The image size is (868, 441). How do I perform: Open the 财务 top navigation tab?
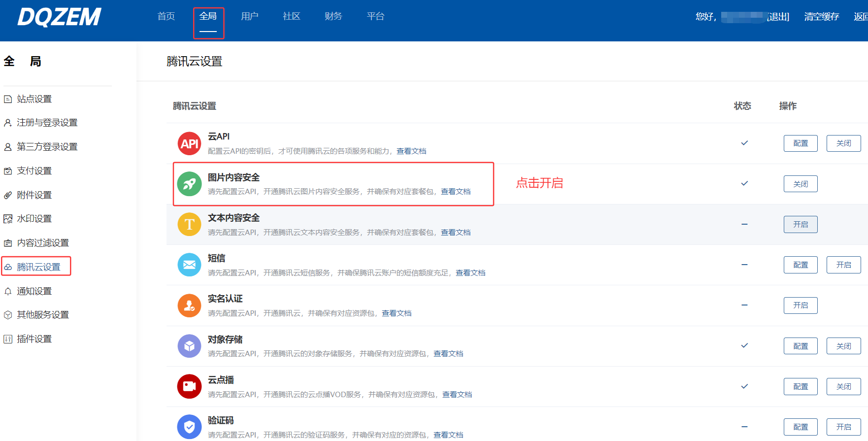click(x=333, y=16)
